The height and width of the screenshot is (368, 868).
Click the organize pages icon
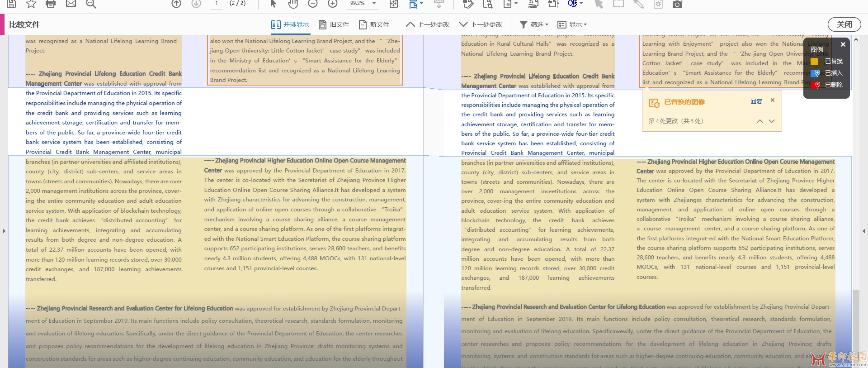click(x=554, y=4)
